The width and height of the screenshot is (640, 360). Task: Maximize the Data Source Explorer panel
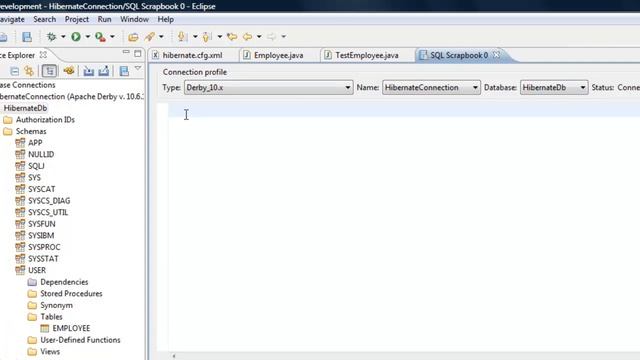point(138,53)
